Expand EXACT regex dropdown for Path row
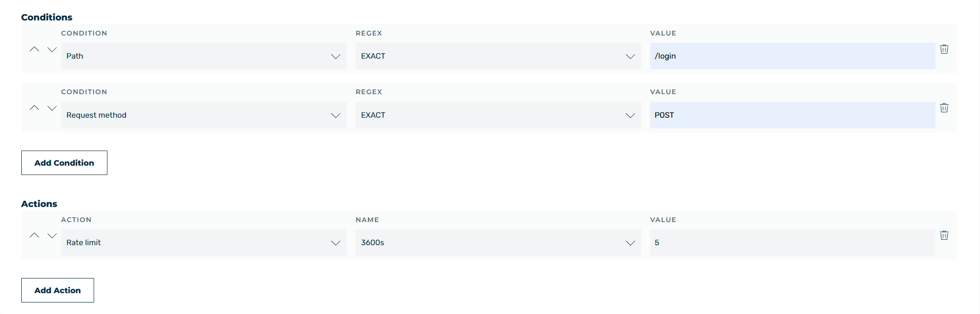 pyautogui.click(x=498, y=56)
